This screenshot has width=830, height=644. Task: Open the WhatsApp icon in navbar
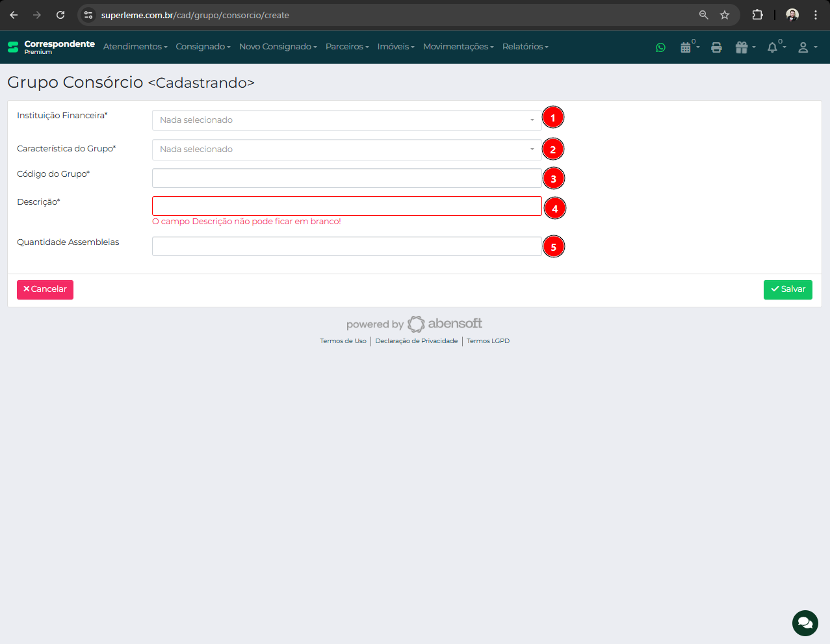(660, 47)
